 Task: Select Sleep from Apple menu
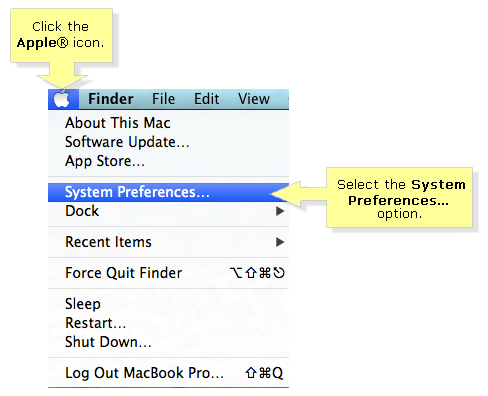coord(83,304)
